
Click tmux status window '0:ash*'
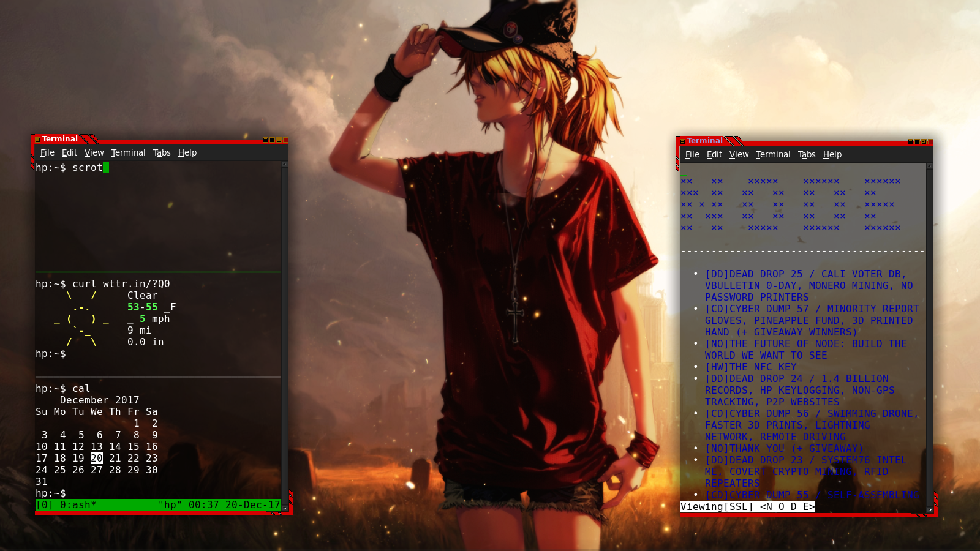tap(78, 505)
